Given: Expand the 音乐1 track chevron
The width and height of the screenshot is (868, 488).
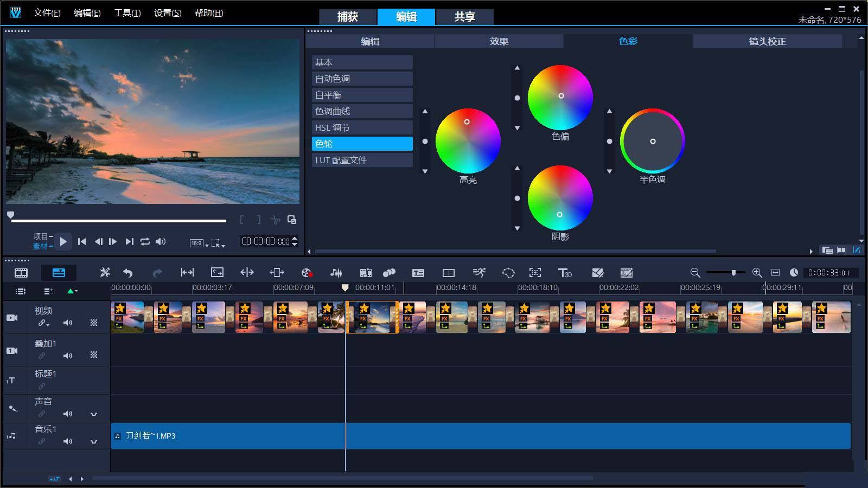Looking at the screenshot, I should tap(94, 441).
